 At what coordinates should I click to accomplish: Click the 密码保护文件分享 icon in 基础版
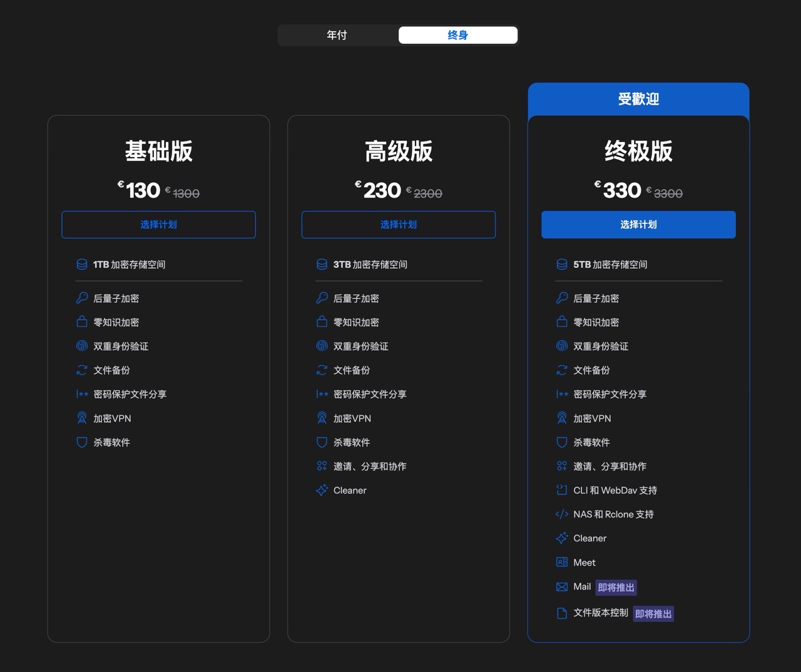tap(82, 394)
